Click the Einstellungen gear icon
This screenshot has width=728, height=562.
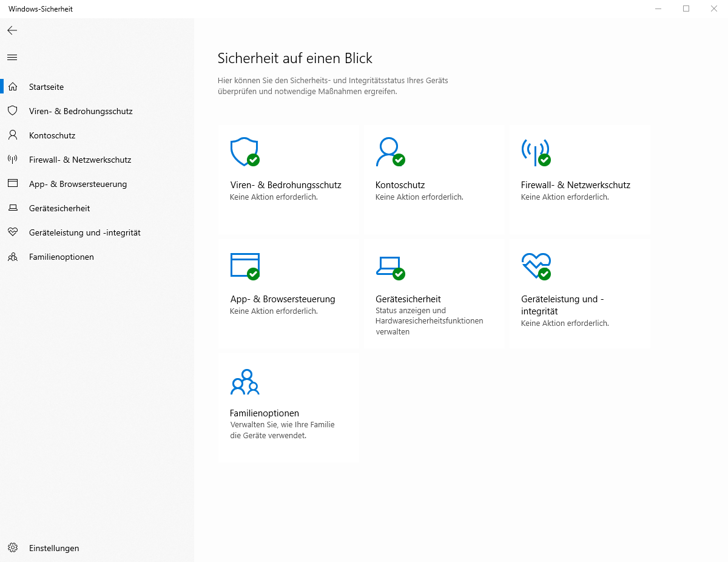(x=13, y=548)
